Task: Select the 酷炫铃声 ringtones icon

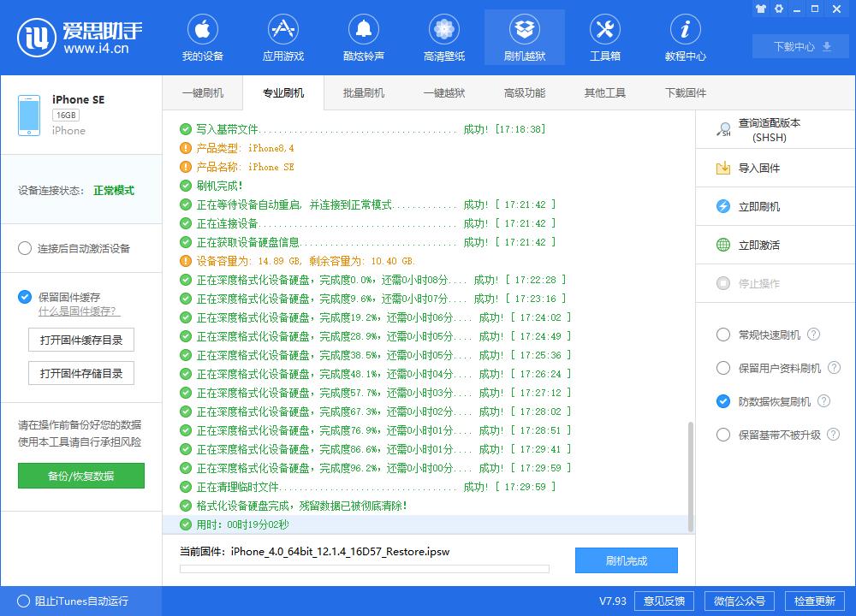Action: tap(364, 37)
